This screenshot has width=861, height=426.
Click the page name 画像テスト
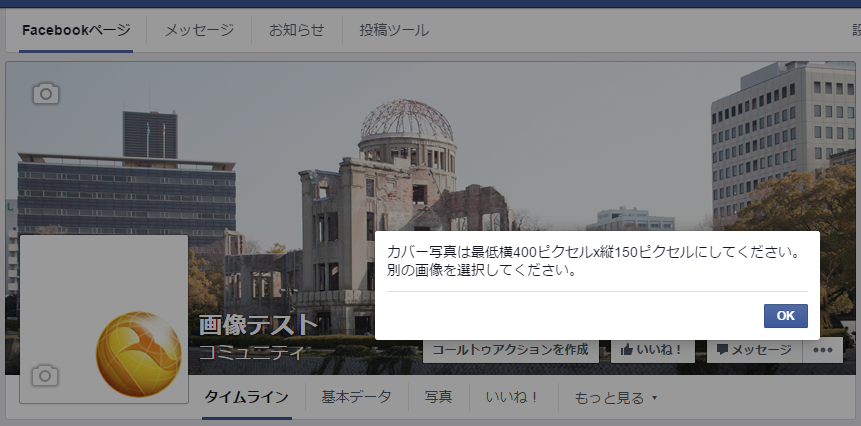click(258, 325)
